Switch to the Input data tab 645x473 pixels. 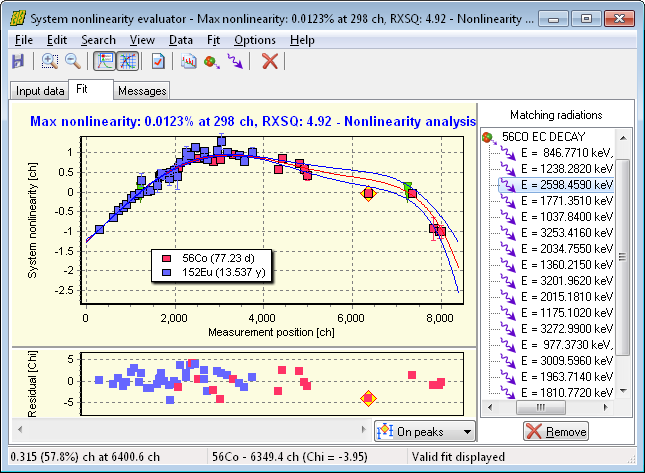pos(40,91)
